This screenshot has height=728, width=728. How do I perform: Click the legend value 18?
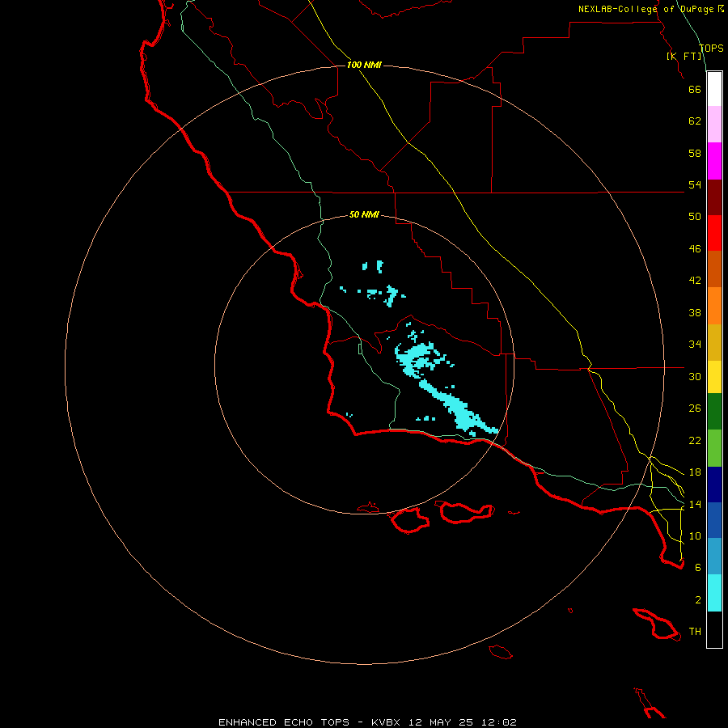695,472
